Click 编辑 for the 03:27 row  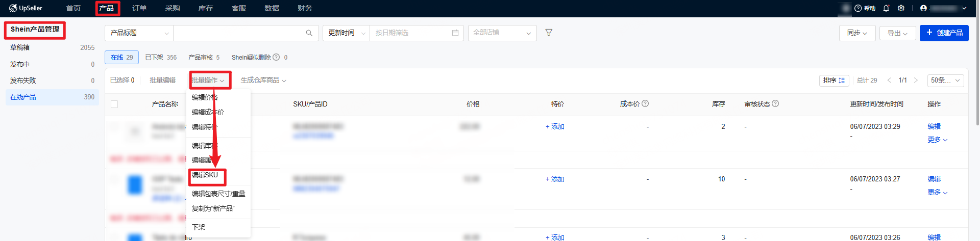pos(934,179)
